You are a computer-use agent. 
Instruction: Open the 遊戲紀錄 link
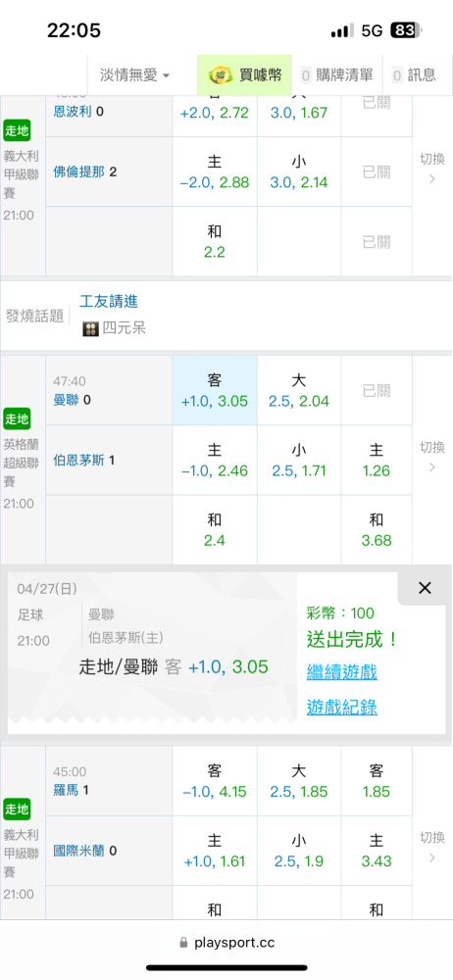341,708
